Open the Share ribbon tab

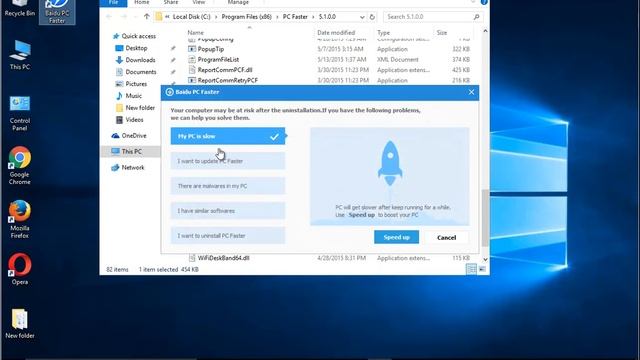[x=171, y=2]
